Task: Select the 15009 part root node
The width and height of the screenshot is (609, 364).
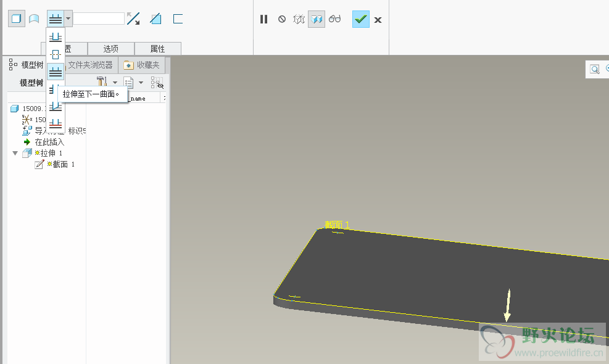Action: click(29, 109)
